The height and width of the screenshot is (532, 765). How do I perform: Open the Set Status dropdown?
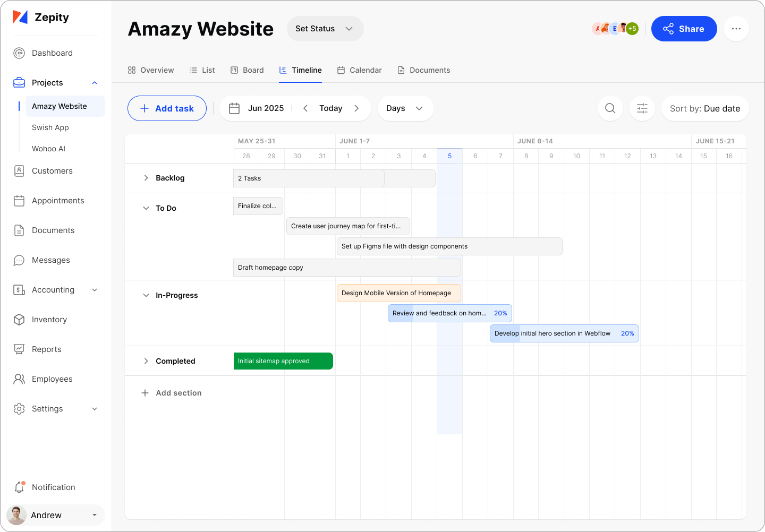(325, 29)
